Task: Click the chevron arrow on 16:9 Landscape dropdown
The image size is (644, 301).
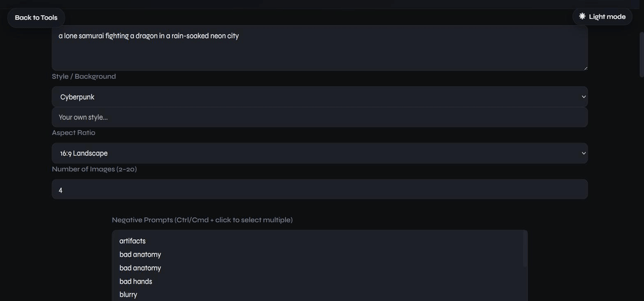Action: 584,153
